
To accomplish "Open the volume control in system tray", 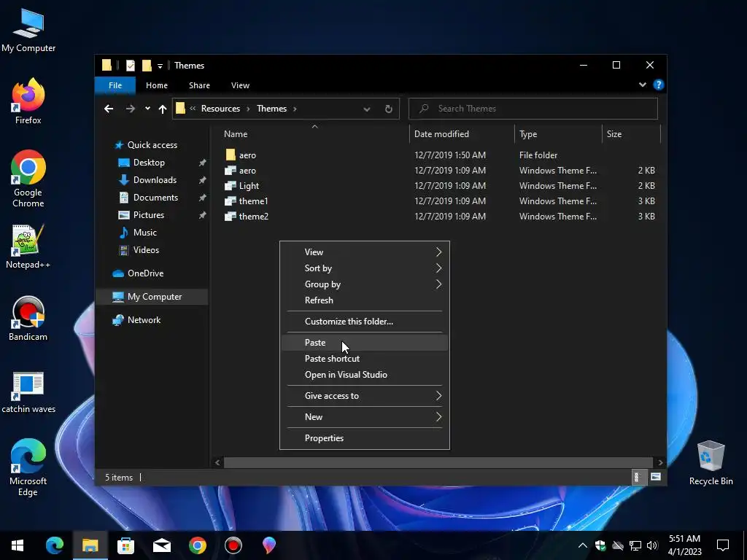I will pos(652,545).
